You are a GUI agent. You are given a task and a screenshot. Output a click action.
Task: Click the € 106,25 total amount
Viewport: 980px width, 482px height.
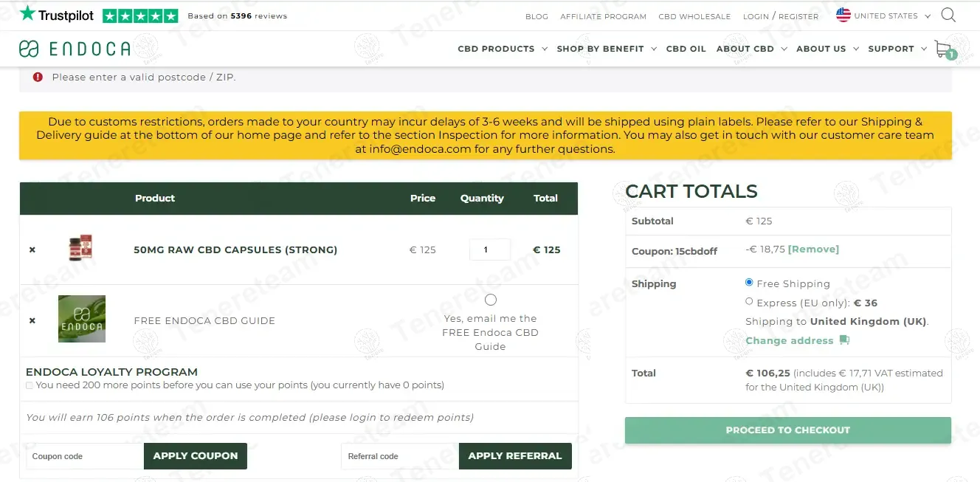click(767, 373)
